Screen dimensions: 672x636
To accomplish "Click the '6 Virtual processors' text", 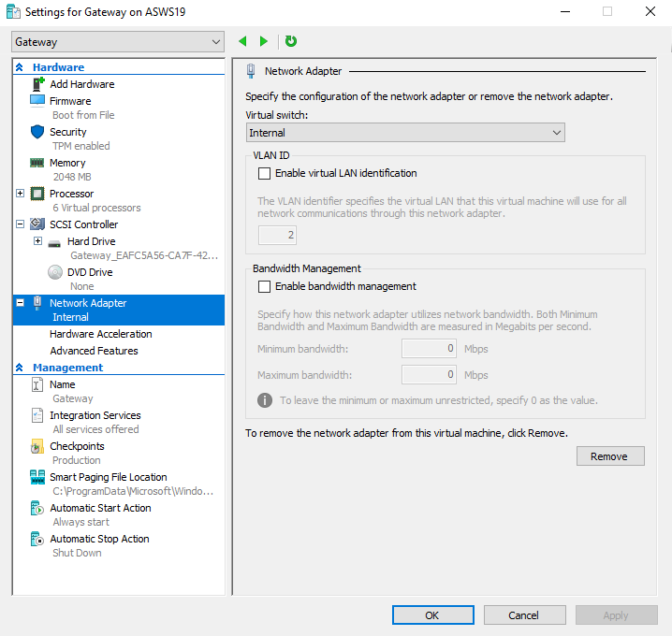I will click(96, 208).
